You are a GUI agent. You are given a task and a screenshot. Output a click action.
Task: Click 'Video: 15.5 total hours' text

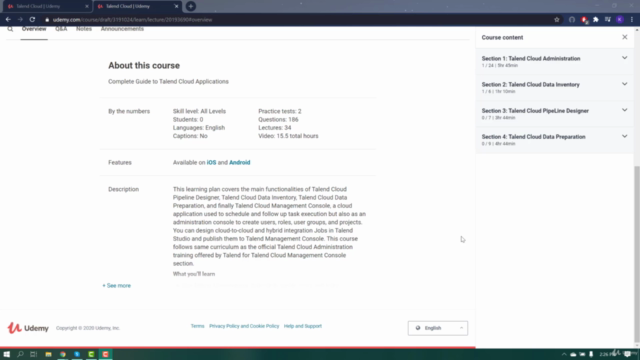coord(288,136)
